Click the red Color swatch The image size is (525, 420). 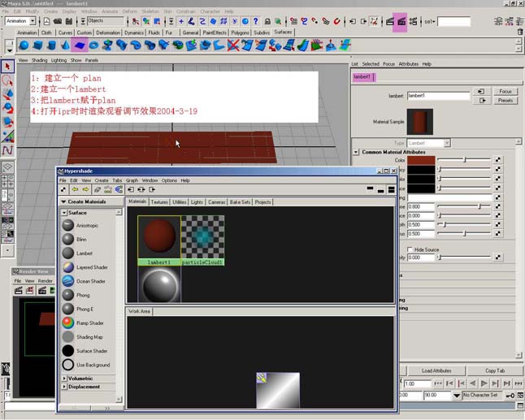(421, 160)
